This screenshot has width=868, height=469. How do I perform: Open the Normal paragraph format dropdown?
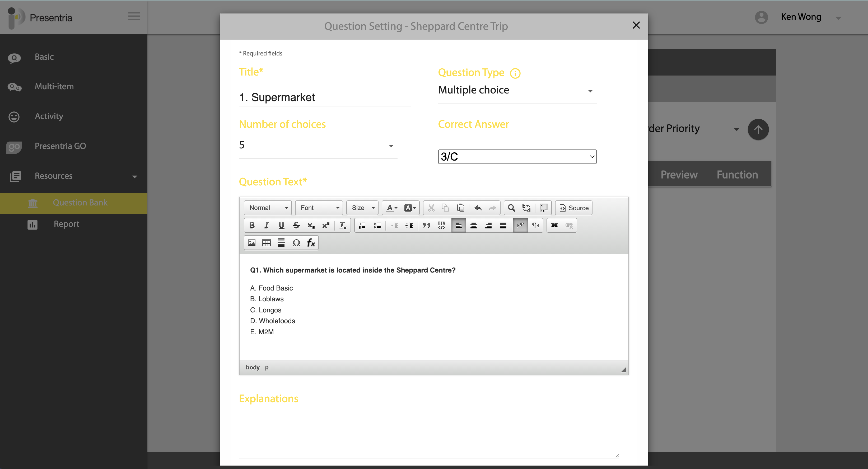coord(268,208)
